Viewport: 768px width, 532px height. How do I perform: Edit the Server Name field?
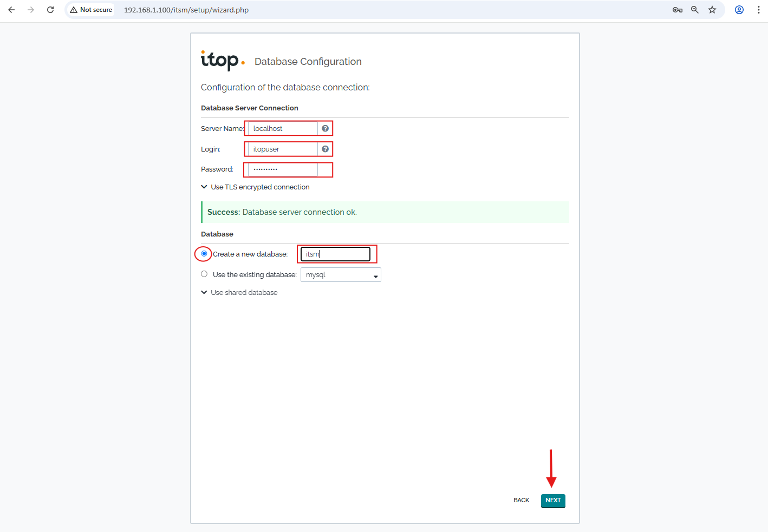click(x=283, y=128)
